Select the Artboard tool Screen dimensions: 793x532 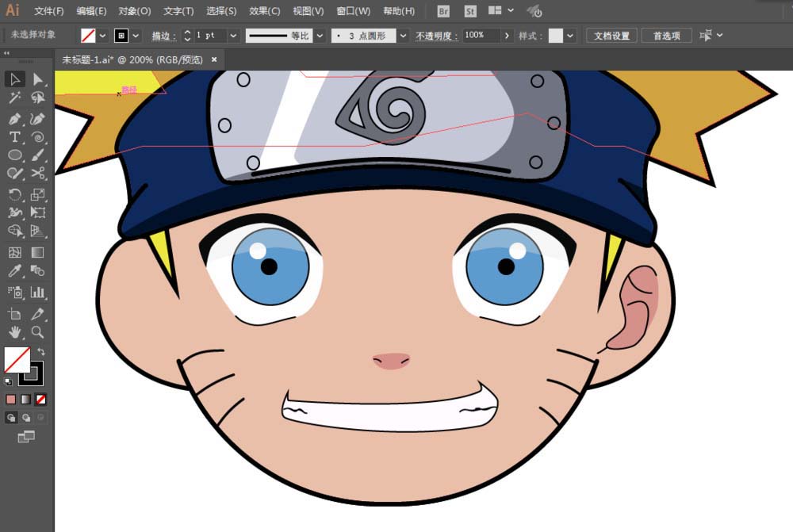(14, 314)
